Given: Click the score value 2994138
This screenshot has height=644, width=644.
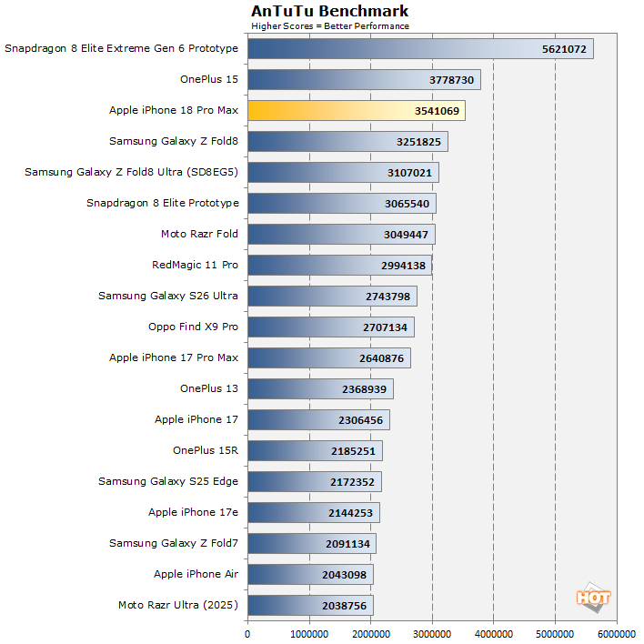Looking at the screenshot, I should (x=403, y=266).
